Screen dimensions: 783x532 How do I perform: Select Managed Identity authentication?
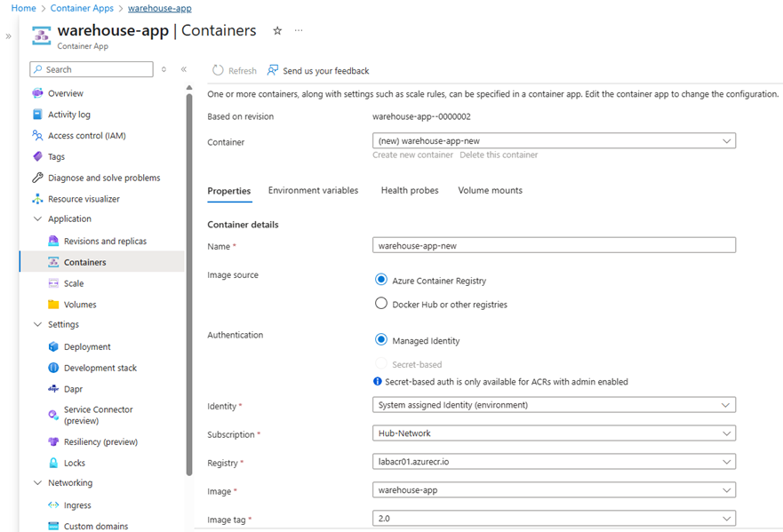click(x=381, y=339)
